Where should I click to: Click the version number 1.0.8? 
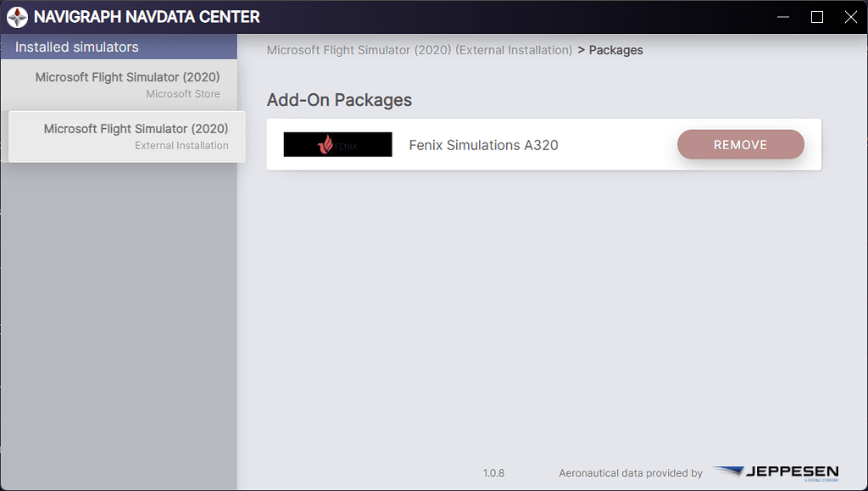(x=493, y=473)
